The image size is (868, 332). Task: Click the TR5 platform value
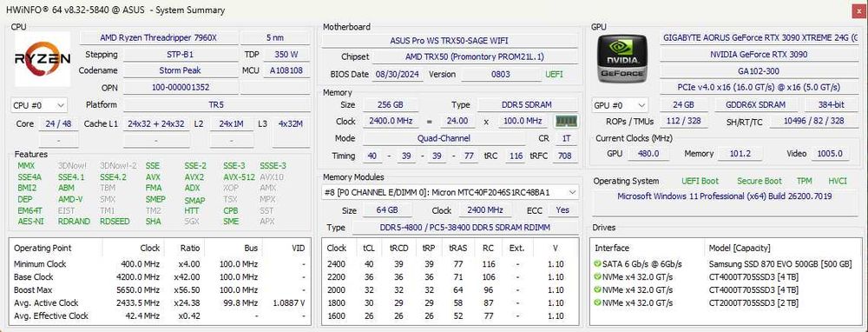[216, 105]
